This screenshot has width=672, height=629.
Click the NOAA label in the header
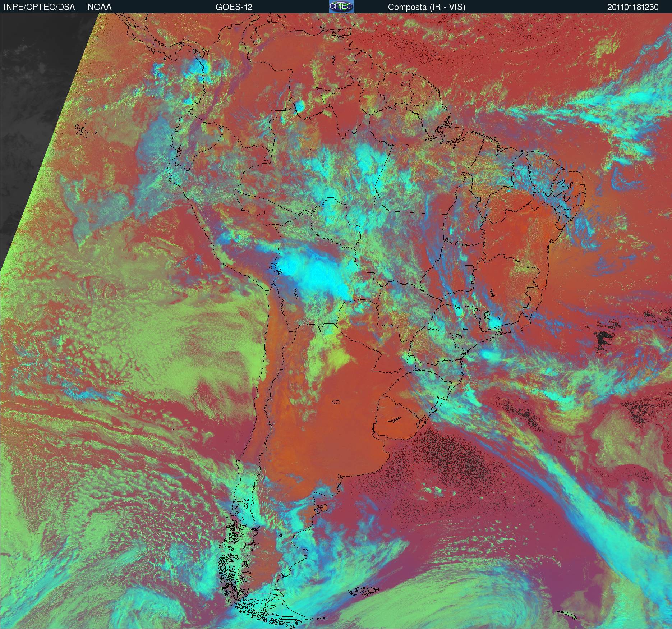(x=100, y=7)
